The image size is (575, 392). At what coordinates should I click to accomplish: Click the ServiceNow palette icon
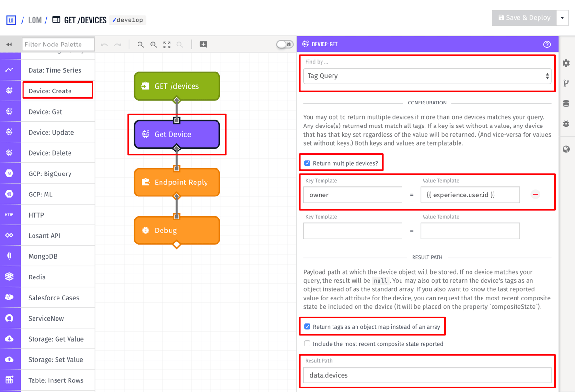click(x=10, y=318)
